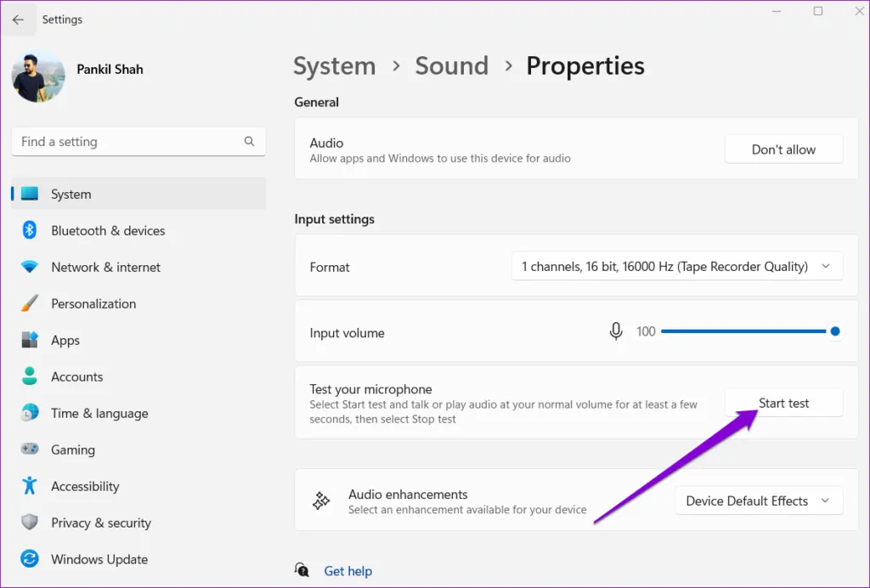
Task: Click the Windows Update sync icon
Action: (30, 559)
